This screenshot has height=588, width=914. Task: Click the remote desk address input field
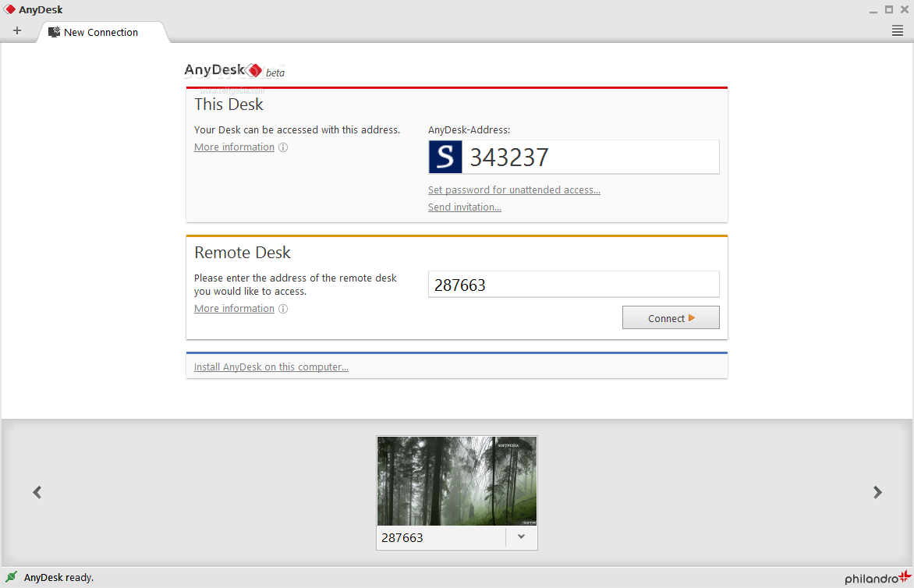(573, 284)
